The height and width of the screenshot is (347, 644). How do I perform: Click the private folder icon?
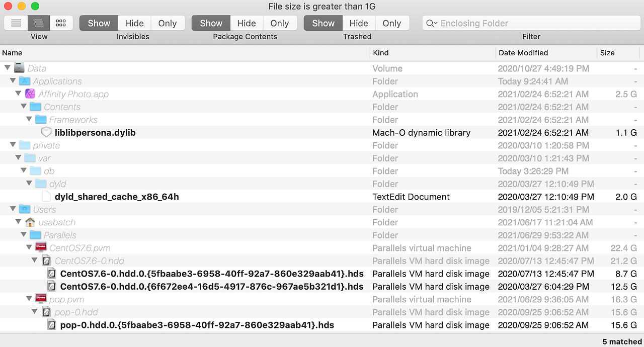25,145
